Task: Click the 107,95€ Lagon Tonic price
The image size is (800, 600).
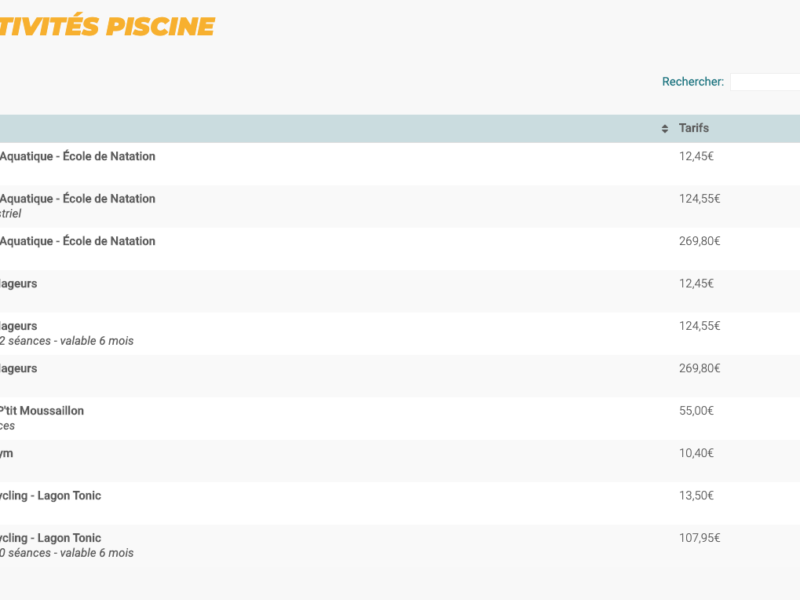Action: tap(699, 538)
